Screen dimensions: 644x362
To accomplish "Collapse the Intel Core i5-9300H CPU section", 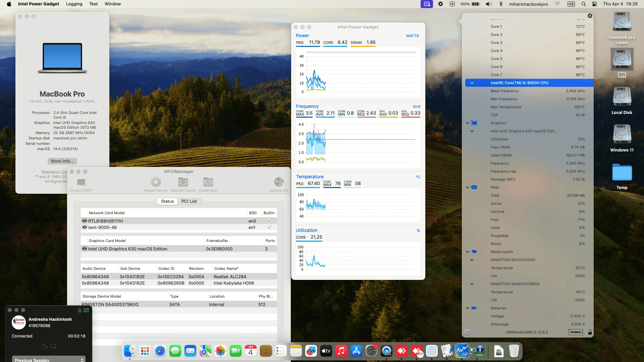I will (472, 83).
